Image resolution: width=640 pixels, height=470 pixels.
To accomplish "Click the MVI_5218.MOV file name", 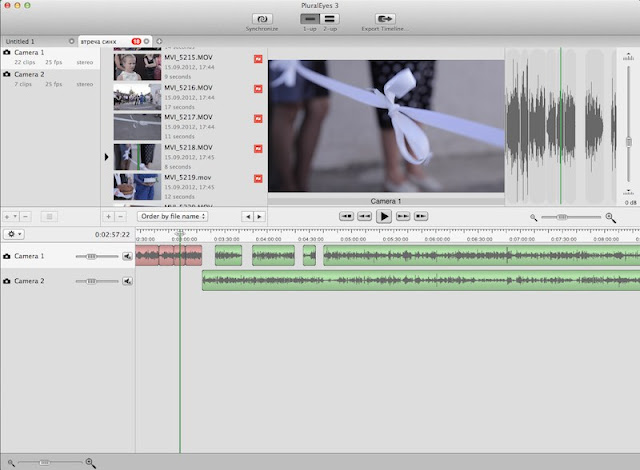I will point(188,147).
